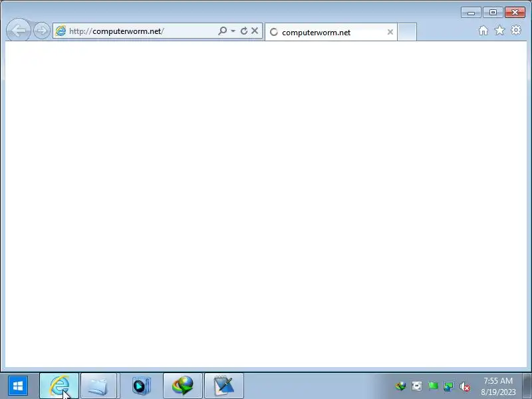Open a new tab with the blank tab button
Screen dimensions: 532x399
(407, 32)
